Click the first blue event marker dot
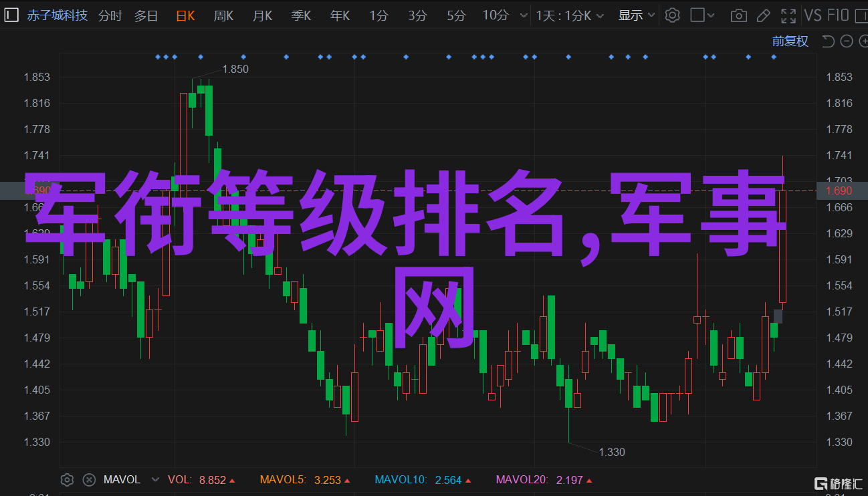Screen dimensions: 868x496 click(x=158, y=57)
